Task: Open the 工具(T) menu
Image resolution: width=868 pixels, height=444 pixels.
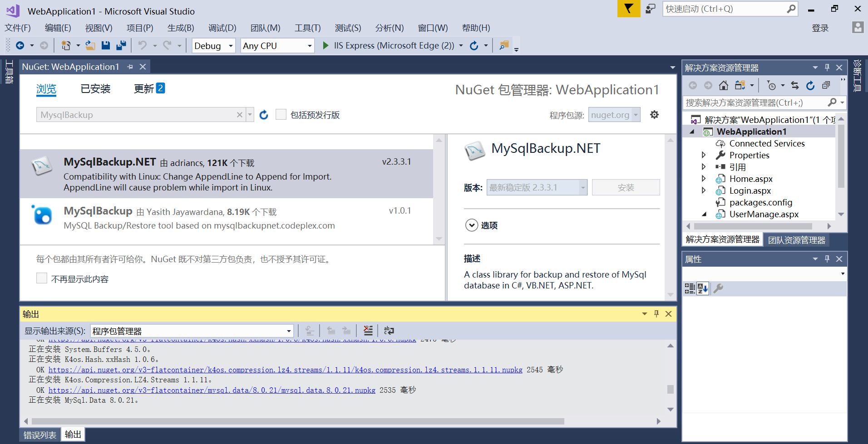Action: (308, 28)
